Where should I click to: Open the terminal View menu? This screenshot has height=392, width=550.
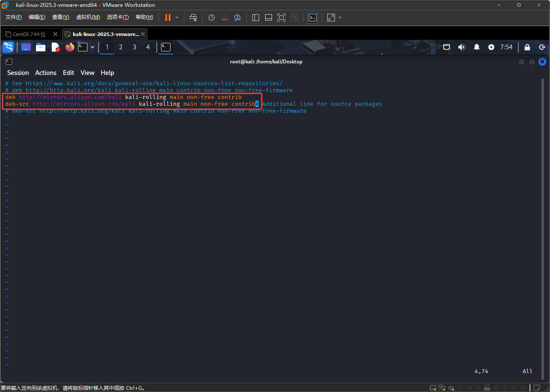(x=87, y=73)
